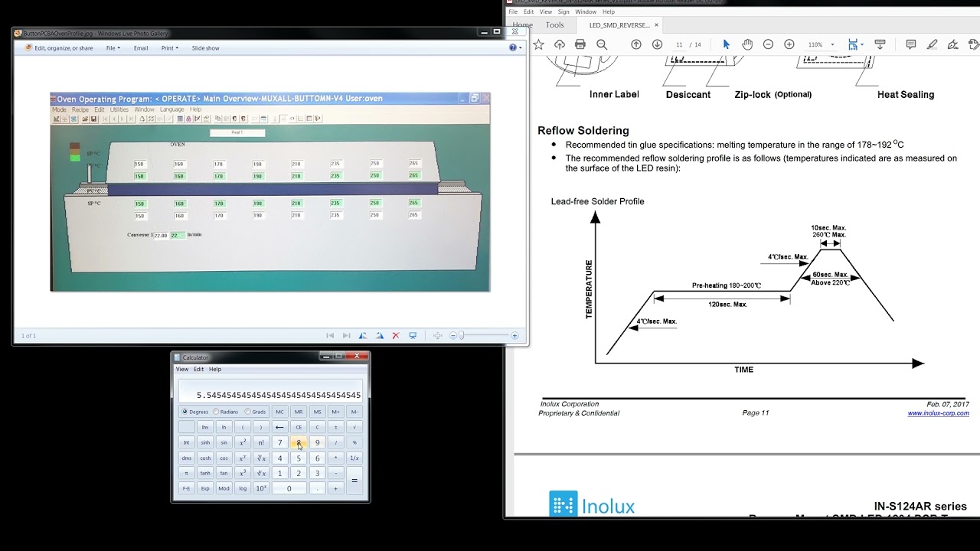Open the Print dropdown in Photo Gallery
The image size is (980, 551).
169,47
